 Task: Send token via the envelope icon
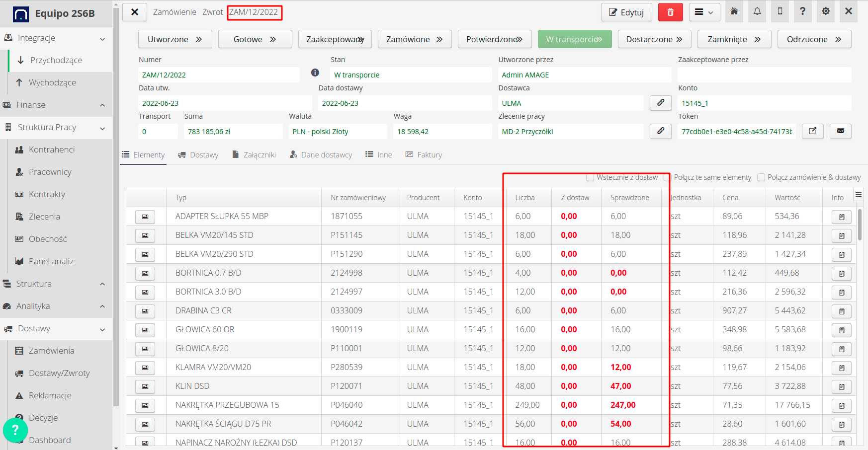[x=840, y=131]
